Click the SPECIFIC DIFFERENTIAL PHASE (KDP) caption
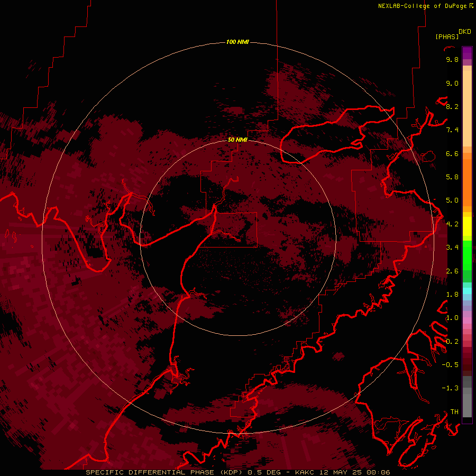 click(x=164, y=472)
